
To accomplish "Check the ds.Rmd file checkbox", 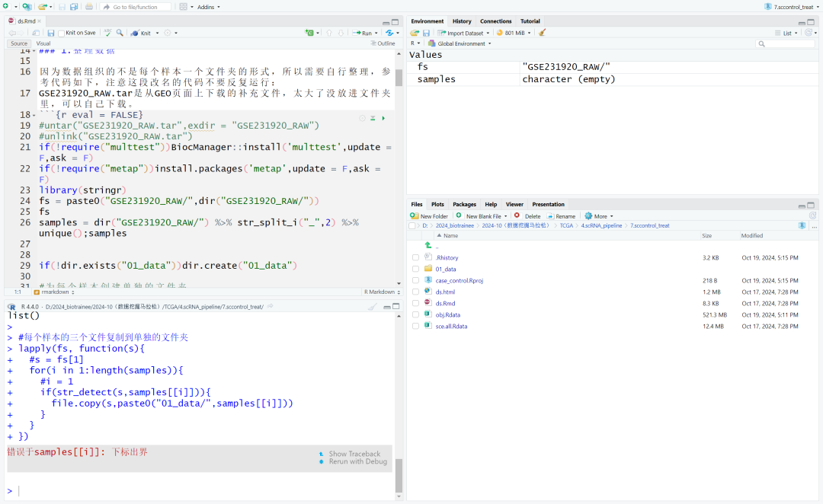I will (x=416, y=304).
